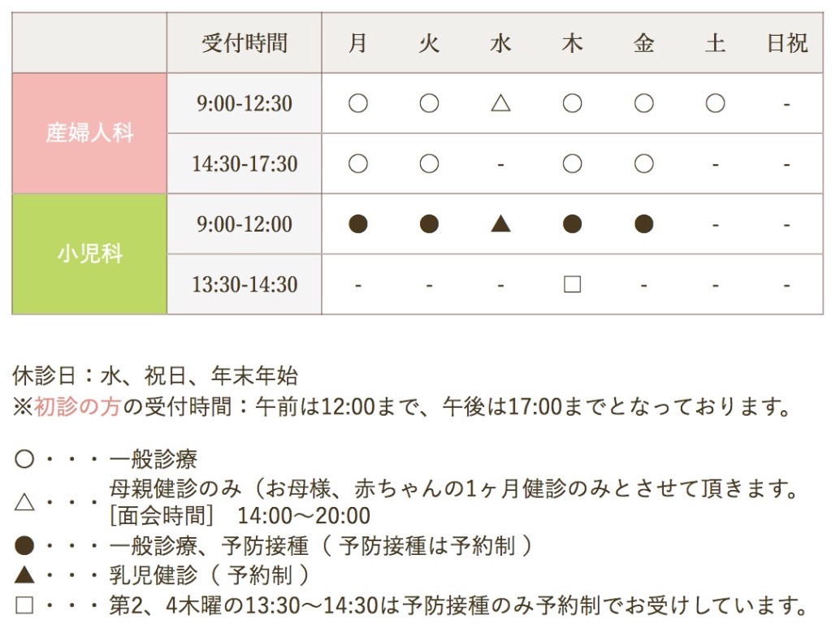Screen dimensions: 840x637
Task: Select the 金 column header
Action: tap(643, 43)
